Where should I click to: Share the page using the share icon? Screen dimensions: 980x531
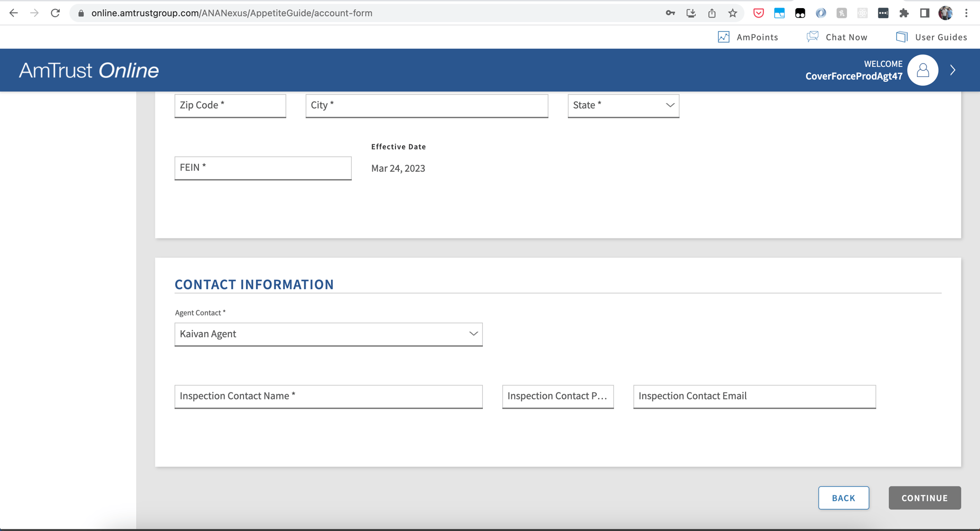click(x=712, y=13)
